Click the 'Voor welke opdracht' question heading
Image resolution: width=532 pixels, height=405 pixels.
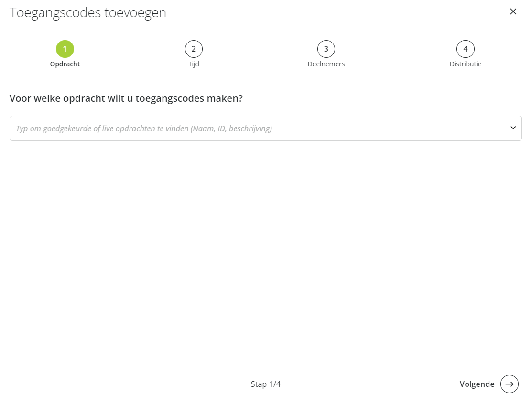coord(126,98)
